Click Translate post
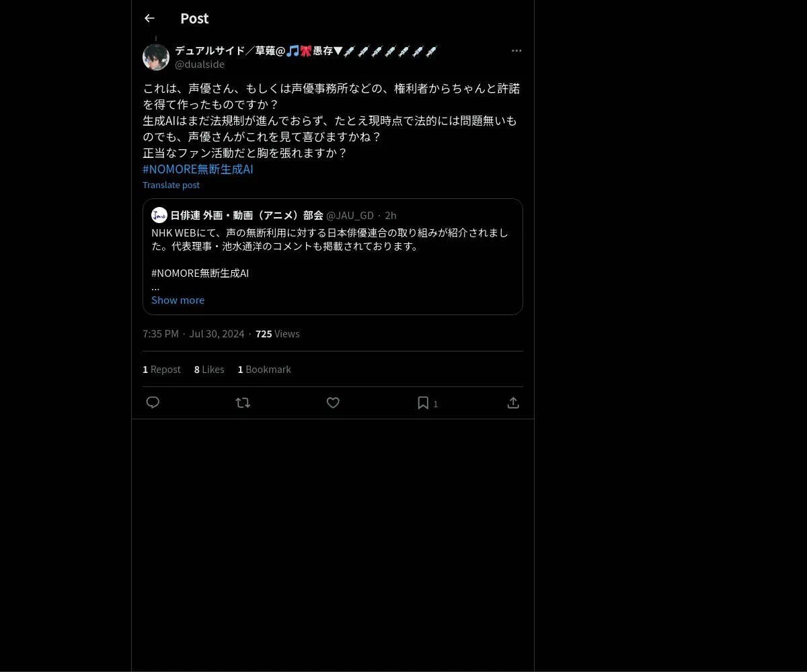The width and height of the screenshot is (807, 672). coord(171,185)
